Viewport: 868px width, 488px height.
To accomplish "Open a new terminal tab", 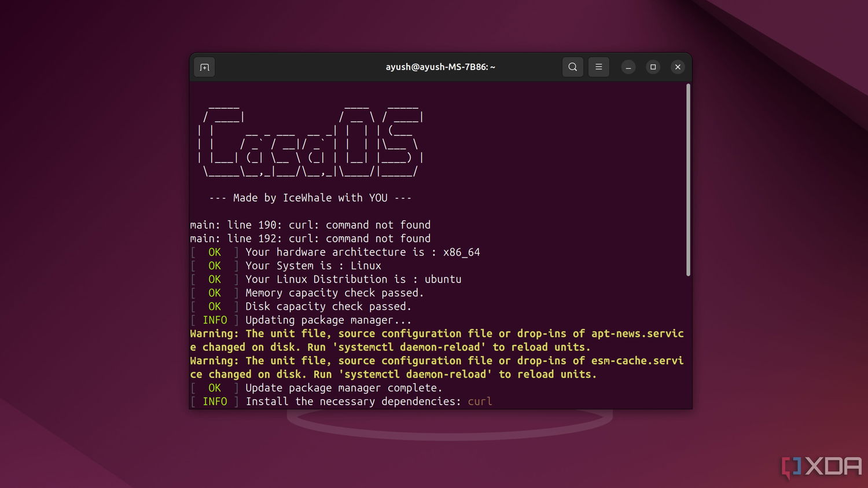I will pyautogui.click(x=204, y=67).
